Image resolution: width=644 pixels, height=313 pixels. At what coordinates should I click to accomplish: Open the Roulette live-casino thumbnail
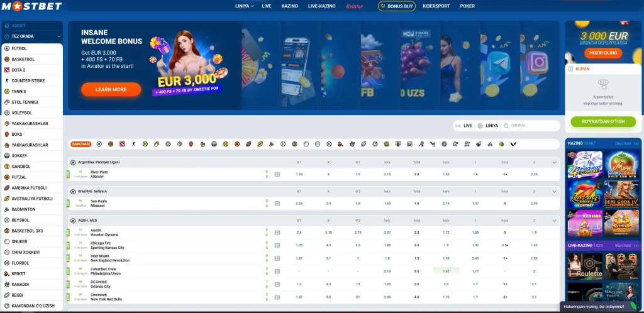pos(585,266)
